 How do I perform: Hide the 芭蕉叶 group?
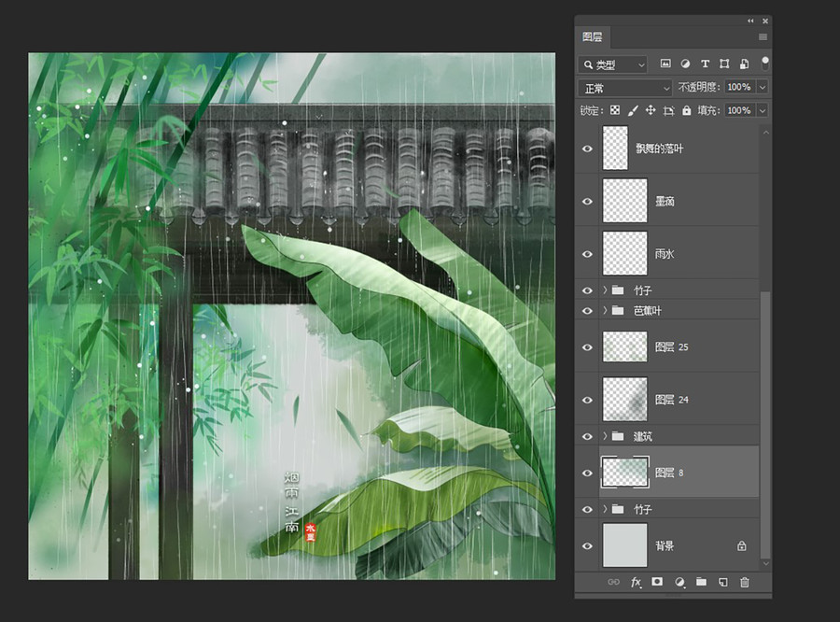point(587,310)
